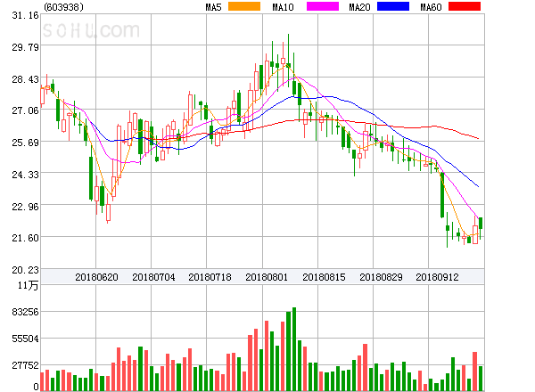This screenshot has height=392, width=535.
Task: Click the 20180912 date label
Action: click(x=437, y=277)
